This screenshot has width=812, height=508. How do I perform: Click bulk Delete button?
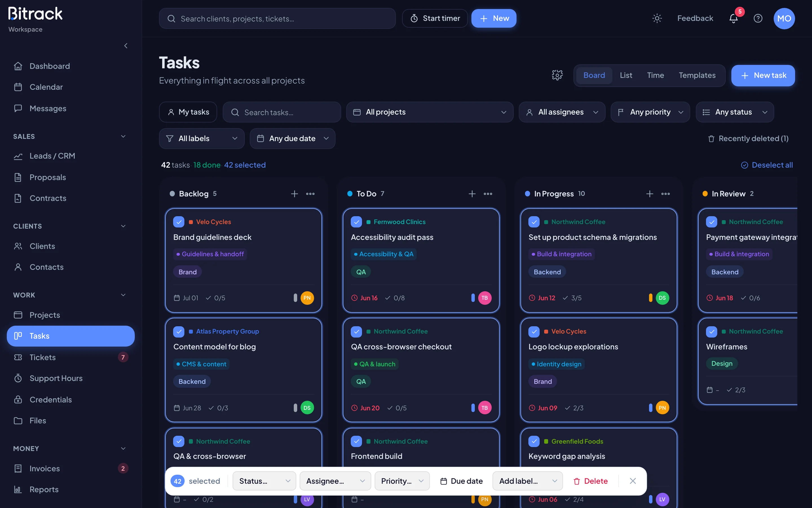[590, 481]
